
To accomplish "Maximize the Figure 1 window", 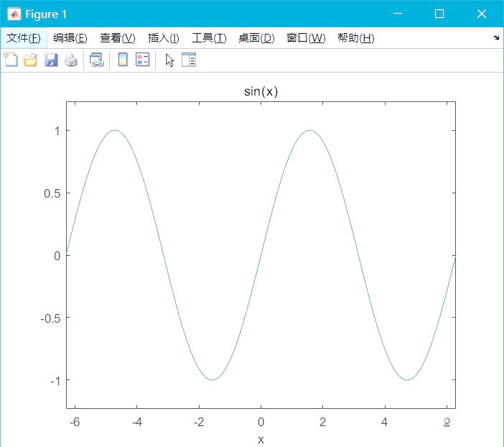I will (x=439, y=14).
